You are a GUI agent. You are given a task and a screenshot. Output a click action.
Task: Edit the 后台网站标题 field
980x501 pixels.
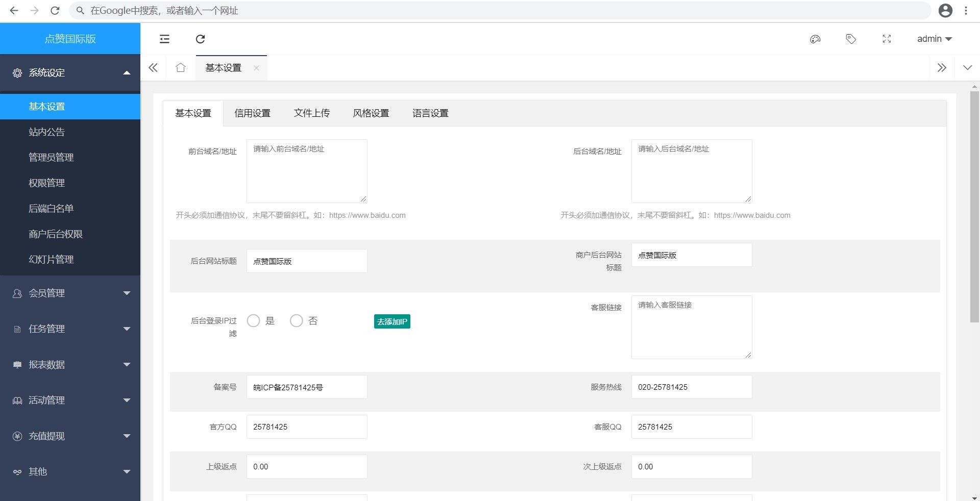click(x=307, y=261)
